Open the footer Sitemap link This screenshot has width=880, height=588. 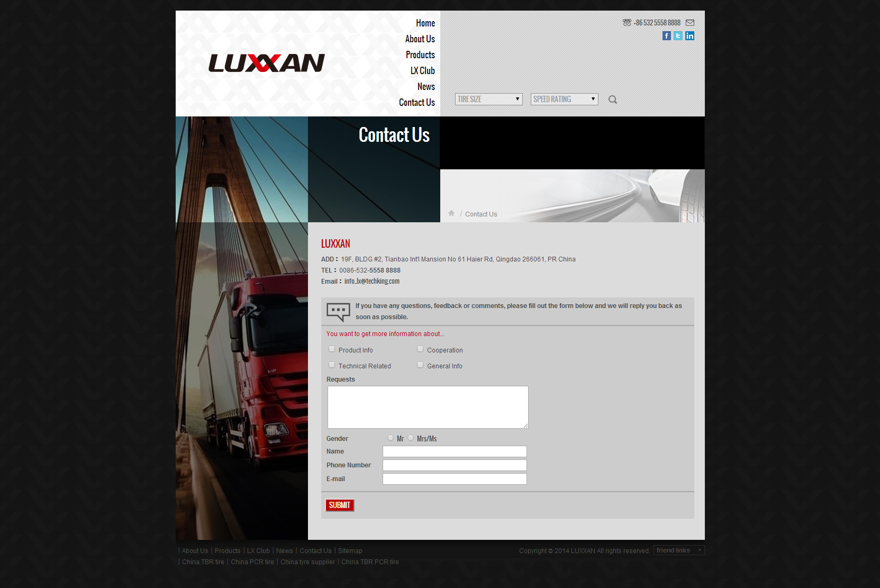coord(350,551)
